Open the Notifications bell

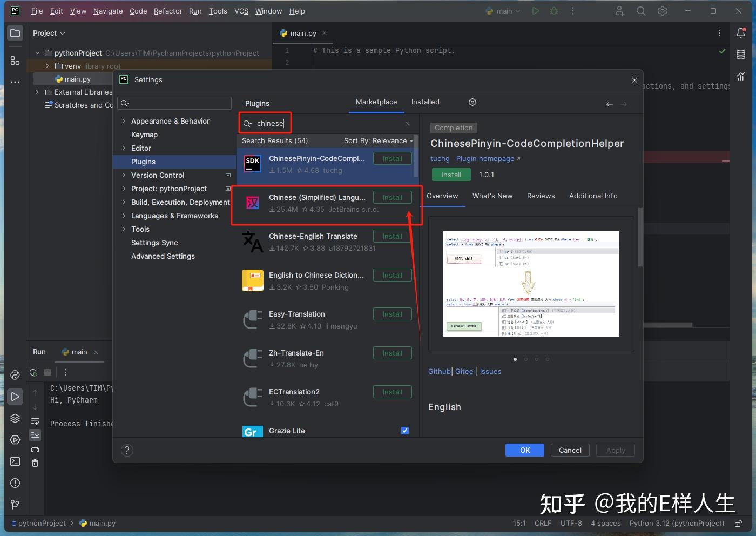point(740,32)
